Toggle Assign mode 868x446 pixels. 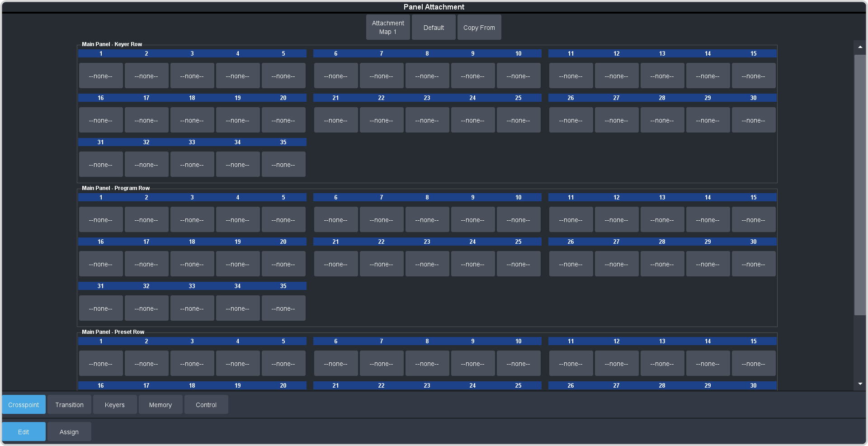(x=69, y=432)
